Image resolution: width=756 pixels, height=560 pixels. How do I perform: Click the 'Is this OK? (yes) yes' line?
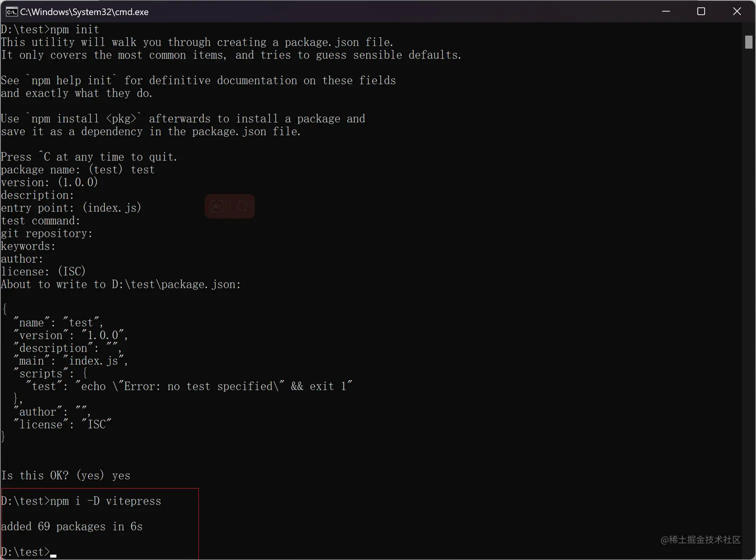pos(65,475)
